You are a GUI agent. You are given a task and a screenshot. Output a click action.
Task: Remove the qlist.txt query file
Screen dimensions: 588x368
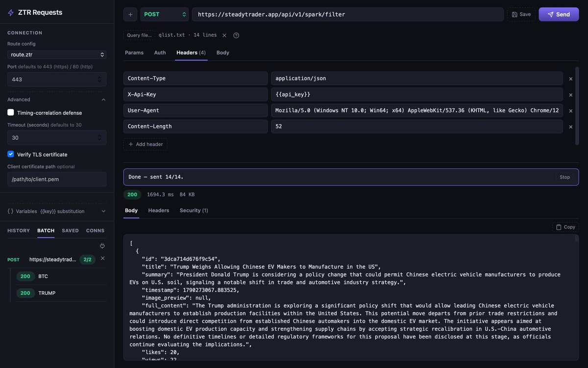224,35
